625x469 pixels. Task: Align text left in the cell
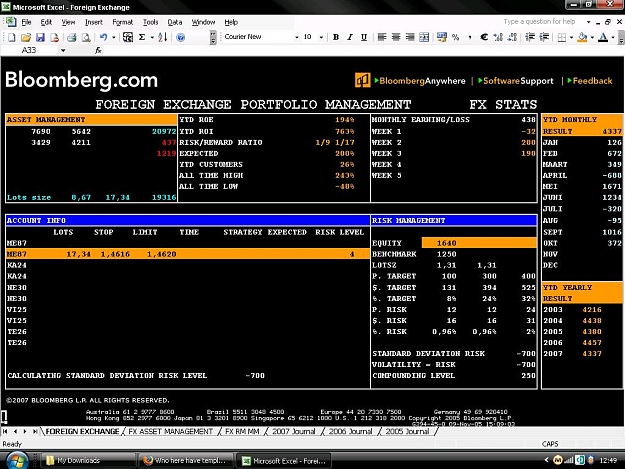pos(382,37)
